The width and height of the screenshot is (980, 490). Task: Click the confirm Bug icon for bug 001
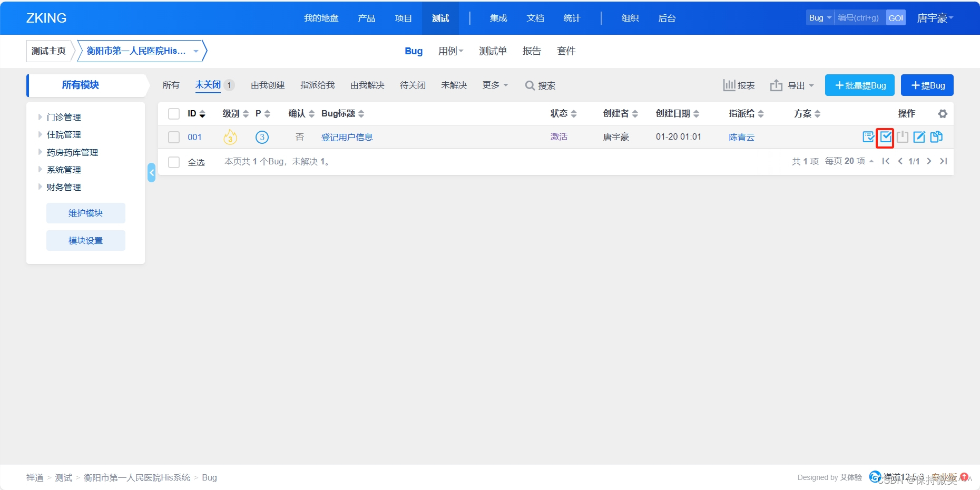[868, 137]
